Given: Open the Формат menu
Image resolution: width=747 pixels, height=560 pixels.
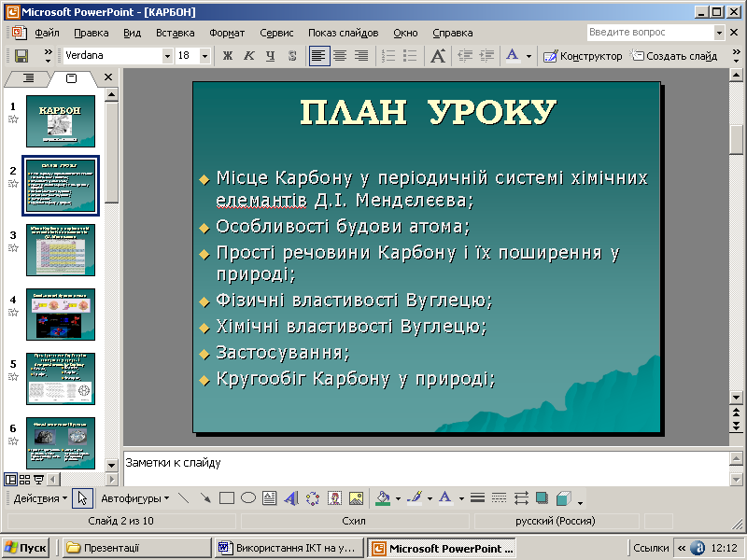Looking at the screenshot, I should click(x=227, y=33).
